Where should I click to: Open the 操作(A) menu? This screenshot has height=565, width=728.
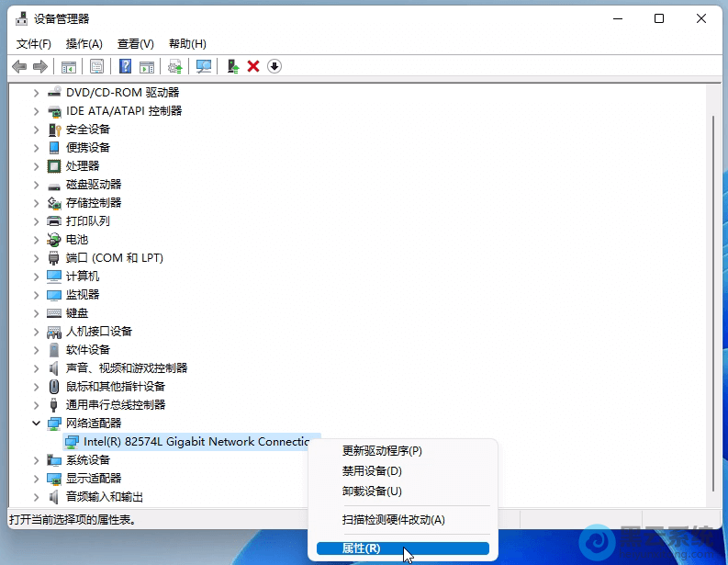pyautogui.click(x=84, y=44)
